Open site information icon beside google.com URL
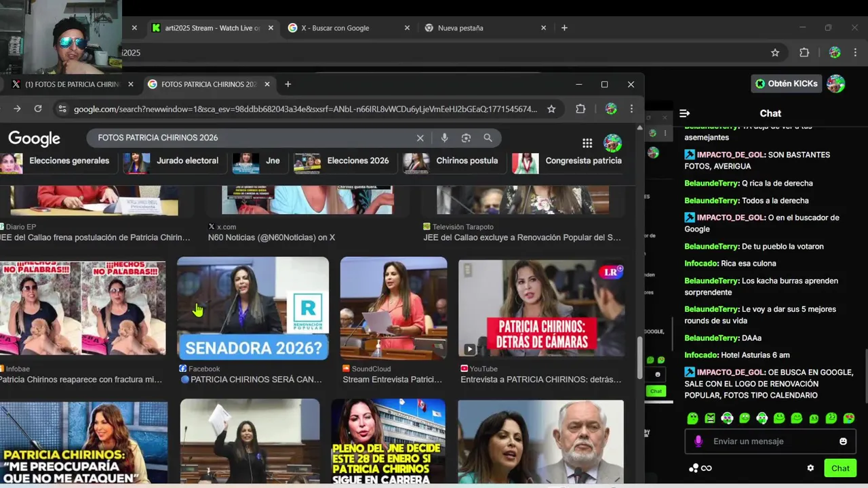 click(x=62, y=108)
